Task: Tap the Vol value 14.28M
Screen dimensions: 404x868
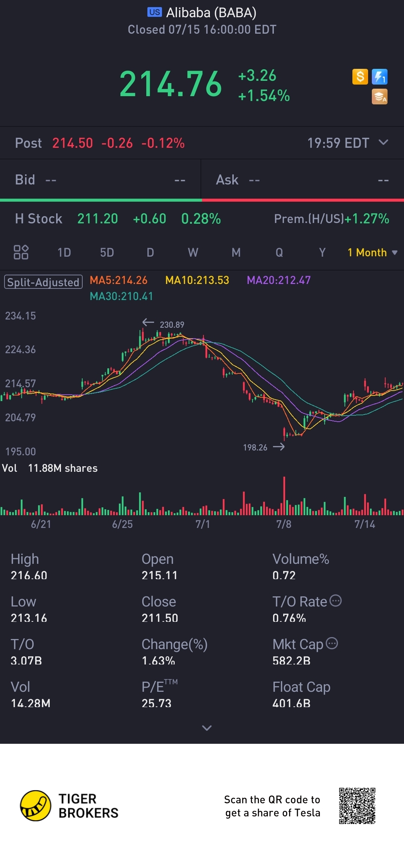Action: point(30,703)
